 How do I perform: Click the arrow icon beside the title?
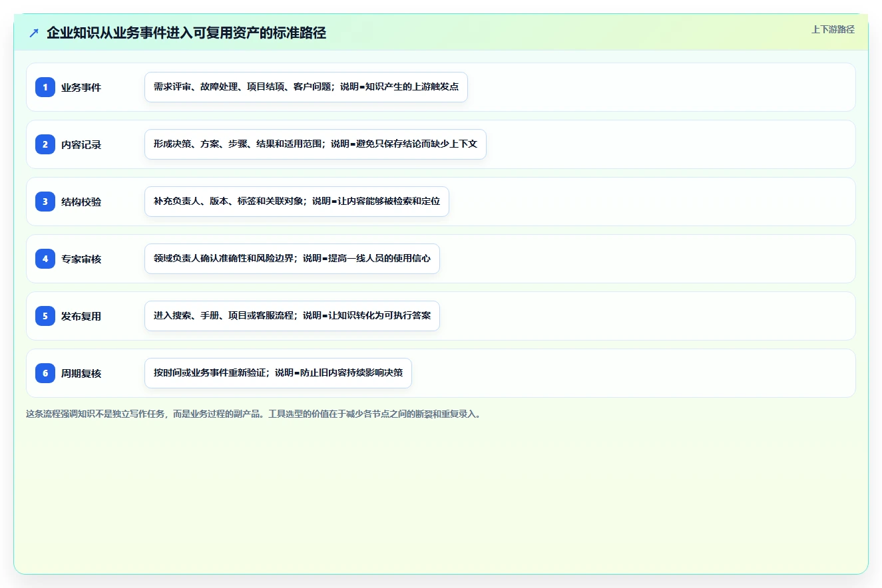34,33
